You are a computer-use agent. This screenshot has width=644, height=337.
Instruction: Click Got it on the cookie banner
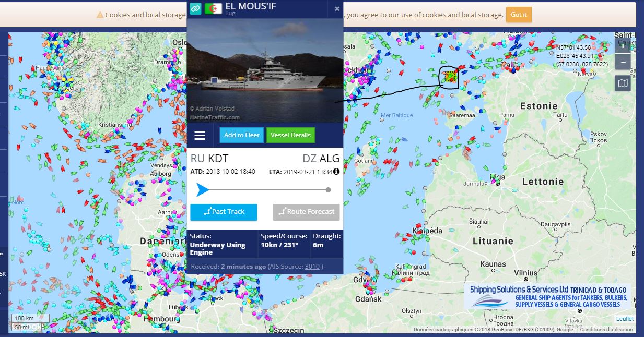[x=519, y=15]
